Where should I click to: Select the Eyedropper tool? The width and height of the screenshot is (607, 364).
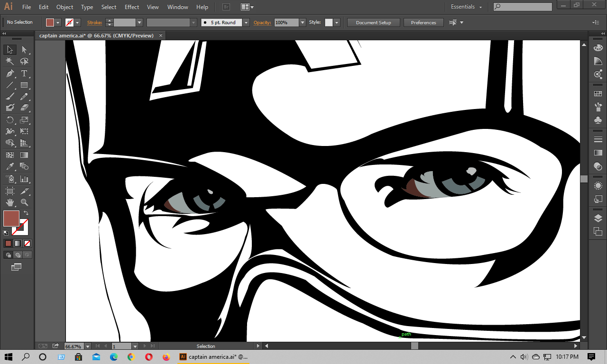[x=10, y=166]
